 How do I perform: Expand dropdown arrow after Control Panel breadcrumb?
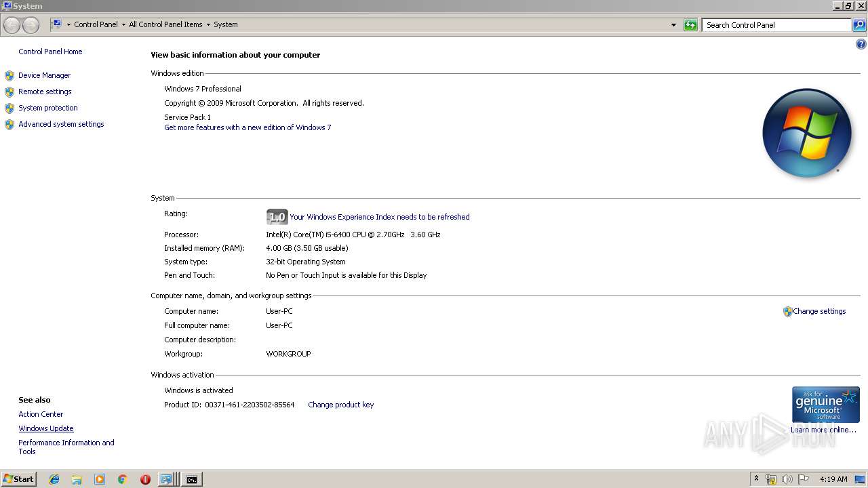[x=123, y=25]
